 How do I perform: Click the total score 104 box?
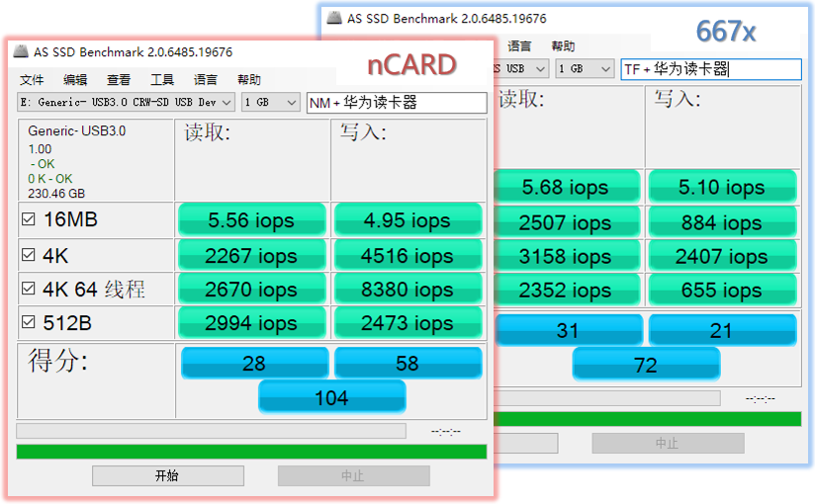coord(331,397)
